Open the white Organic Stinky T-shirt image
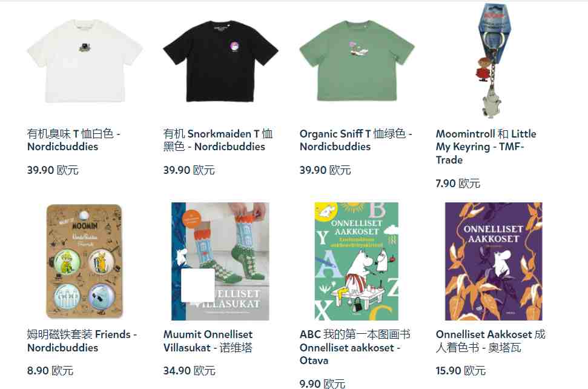The width and height of the screenshot is (588, 389). (84, 61)
